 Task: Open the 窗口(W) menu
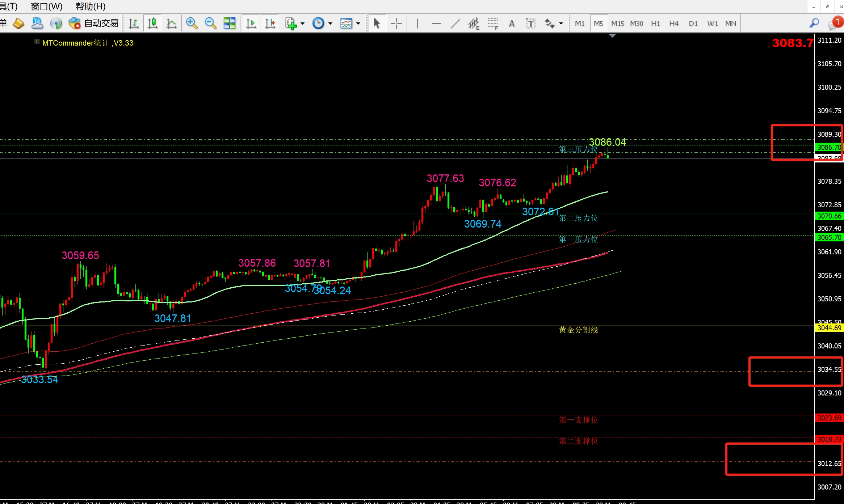[46, 7]
